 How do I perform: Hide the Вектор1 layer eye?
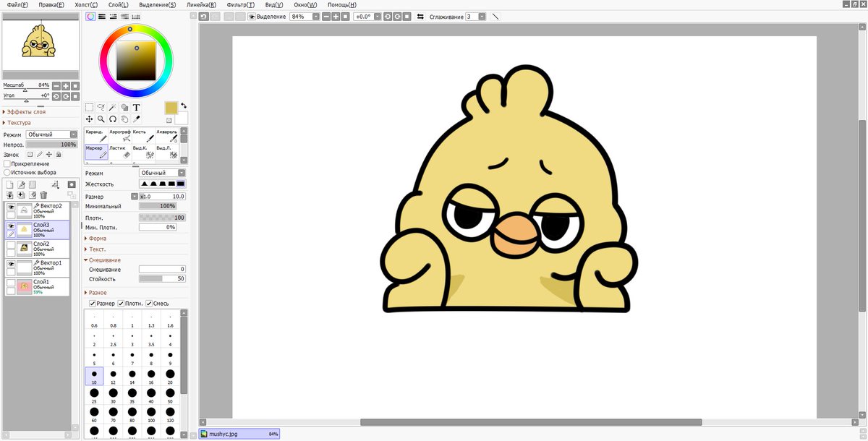11,264
